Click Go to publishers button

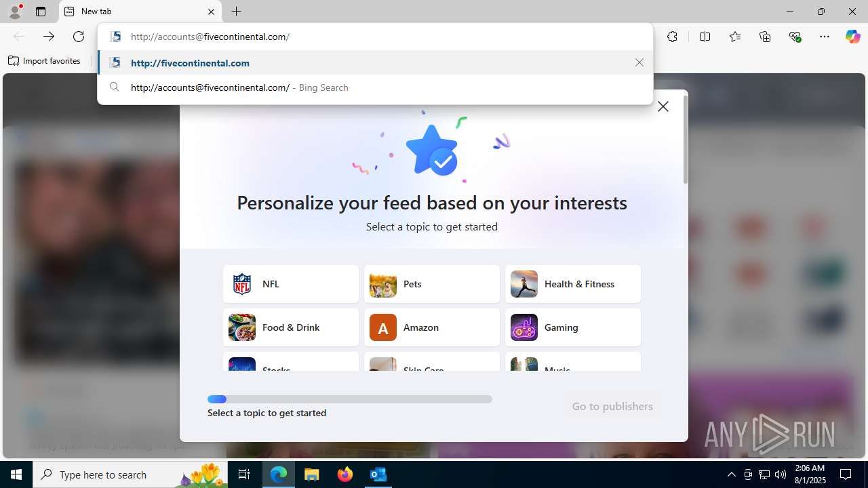[612, 407]
